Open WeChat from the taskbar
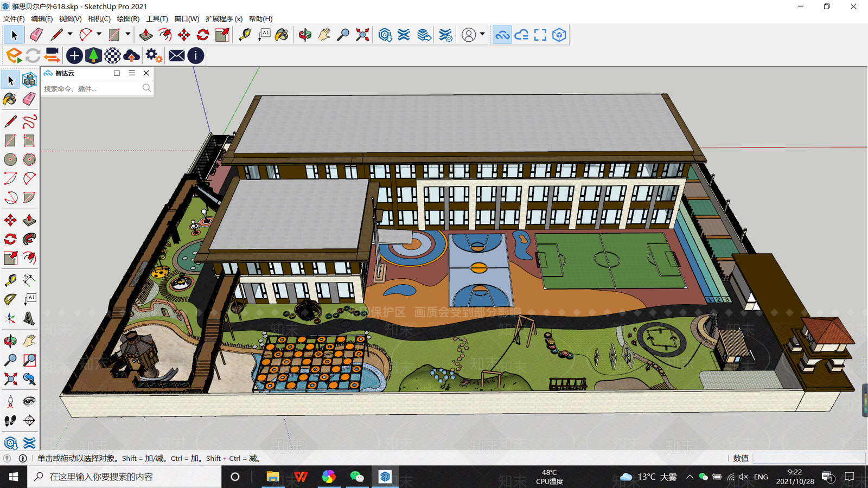This screenshot has width=868, height=488. pos(357,477)
